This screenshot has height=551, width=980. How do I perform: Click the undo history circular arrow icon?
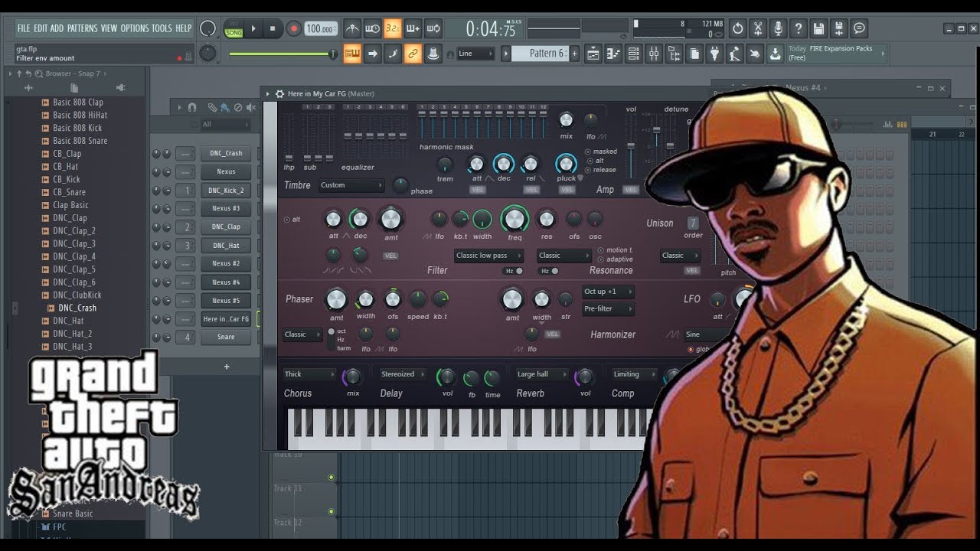pyautogui.click(x=737, y=28)
